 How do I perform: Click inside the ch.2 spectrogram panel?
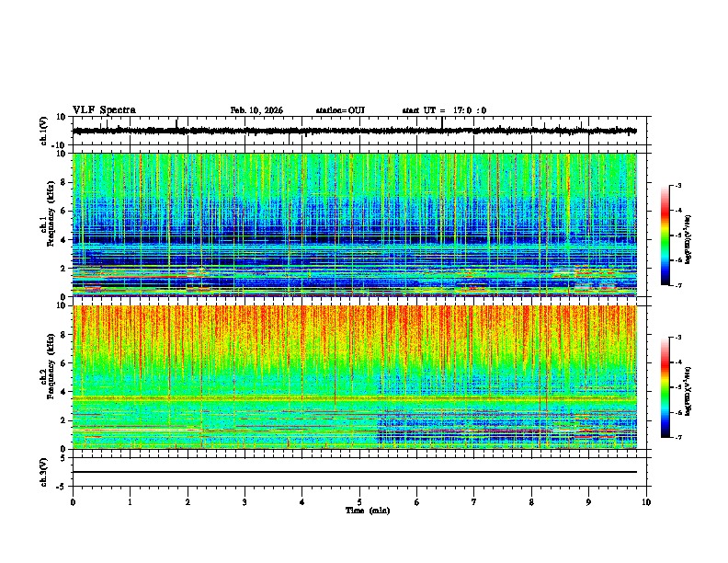click(354, 377)
